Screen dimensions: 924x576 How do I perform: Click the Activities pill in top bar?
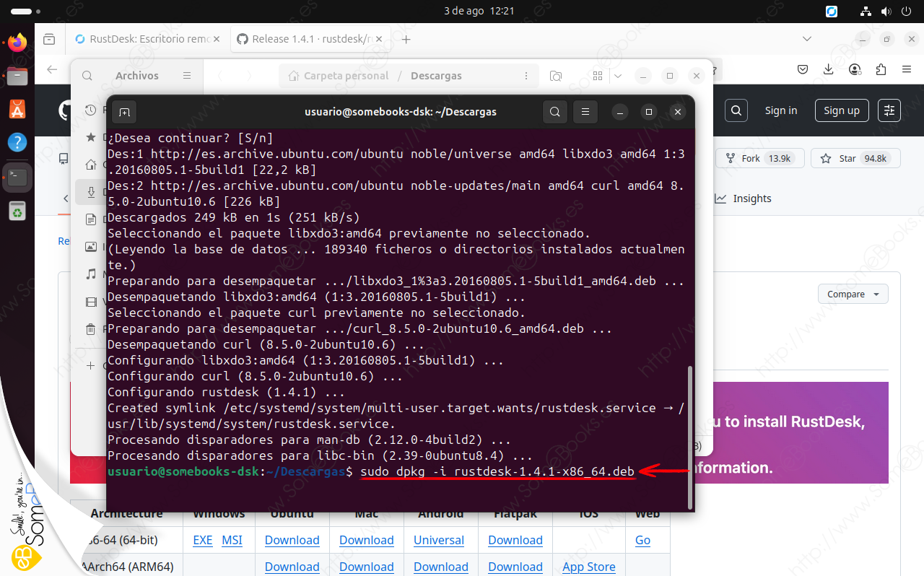(26, 12)
